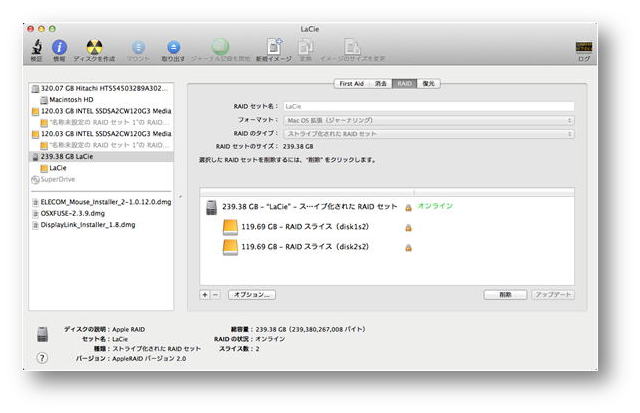This screenshot has height=413, width=640.
Task: Select 320.07 GB Hitachi disk in sidebar
Action: pyautogui.click(x=101, y=88)
